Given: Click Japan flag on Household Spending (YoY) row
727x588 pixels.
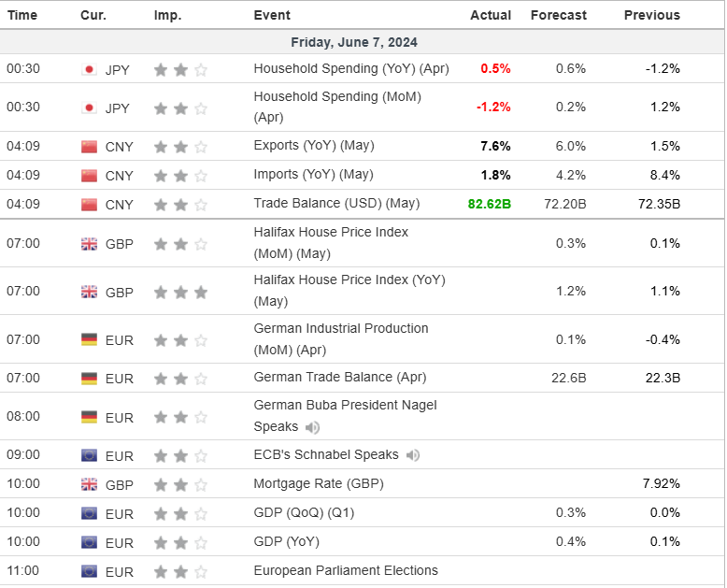Looking at the screenshot, I should pyautogui.click(x=90, y=69).
